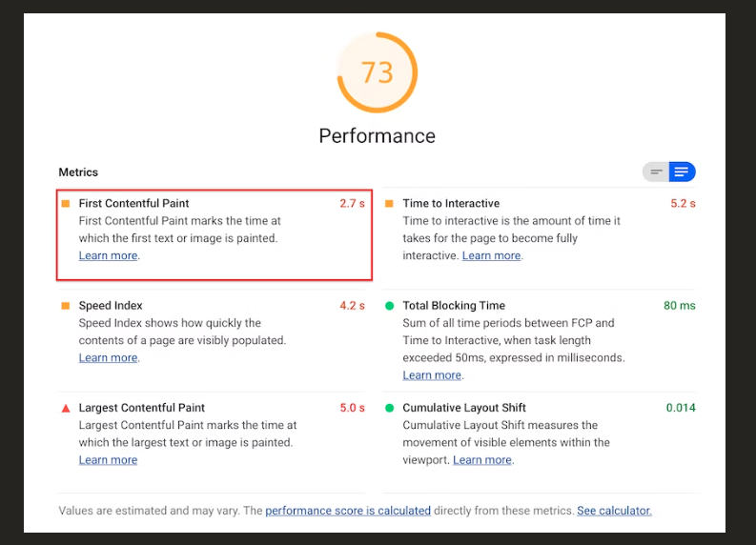Click the Total Blocking Time 80 ms value

[679, 306]
